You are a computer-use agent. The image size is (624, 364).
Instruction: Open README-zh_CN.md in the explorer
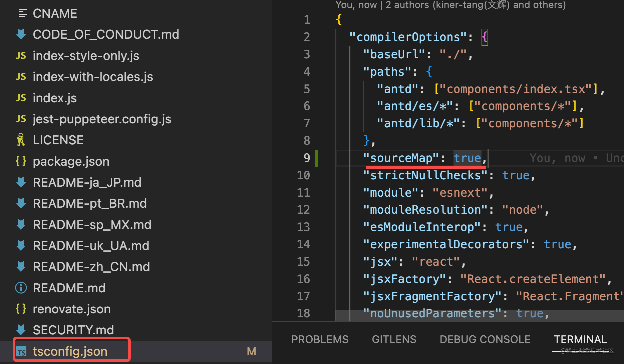[91, 267]
